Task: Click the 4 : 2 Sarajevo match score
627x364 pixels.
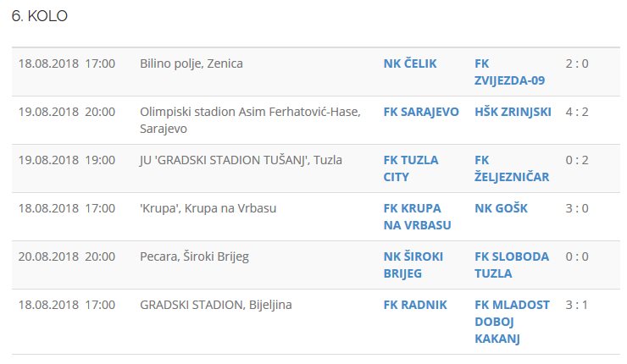Action: coord(576,112)
